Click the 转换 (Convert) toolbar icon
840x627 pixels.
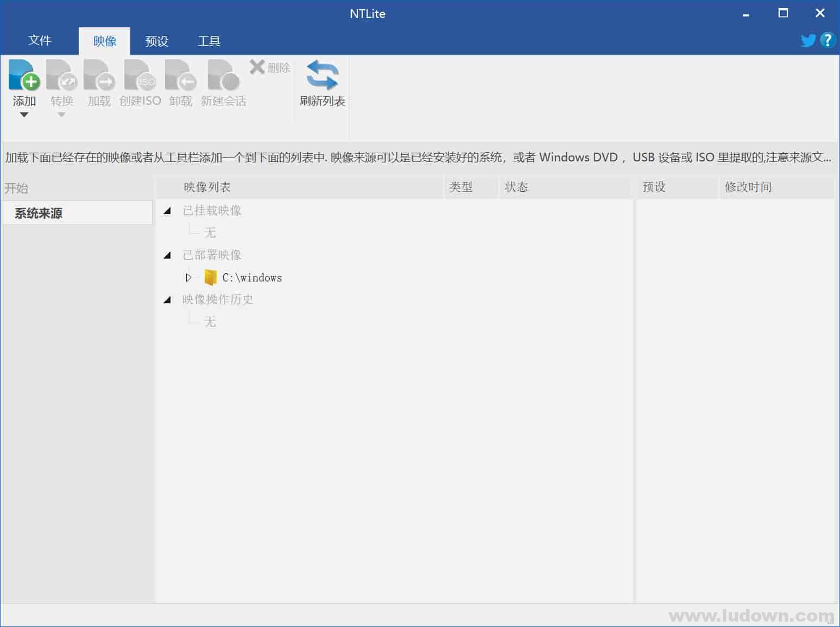pyautogui.click(x=61, y=75)
